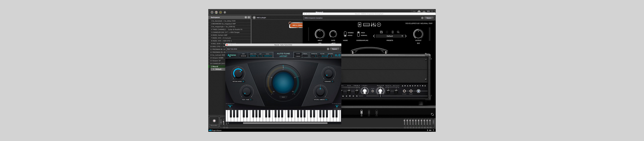
Task: Click the wiring view icon in the toolbar
Action: (x=216, y=12)
